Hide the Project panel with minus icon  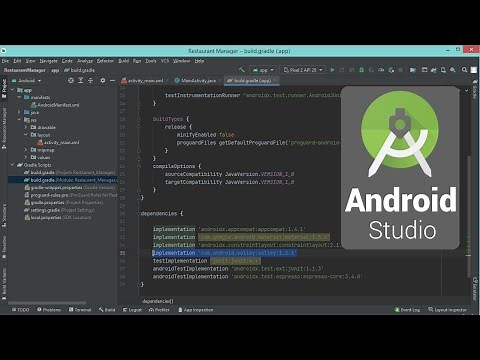coord(113,80)
